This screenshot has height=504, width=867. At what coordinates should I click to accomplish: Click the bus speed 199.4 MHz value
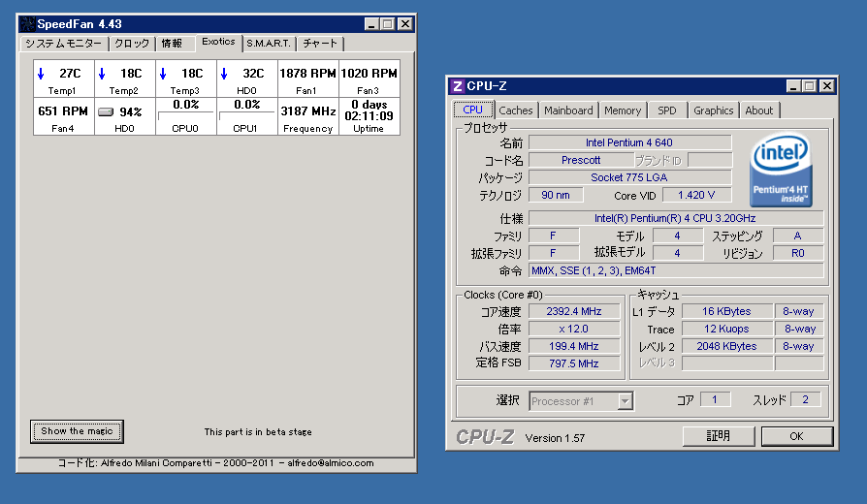point(574,346)
